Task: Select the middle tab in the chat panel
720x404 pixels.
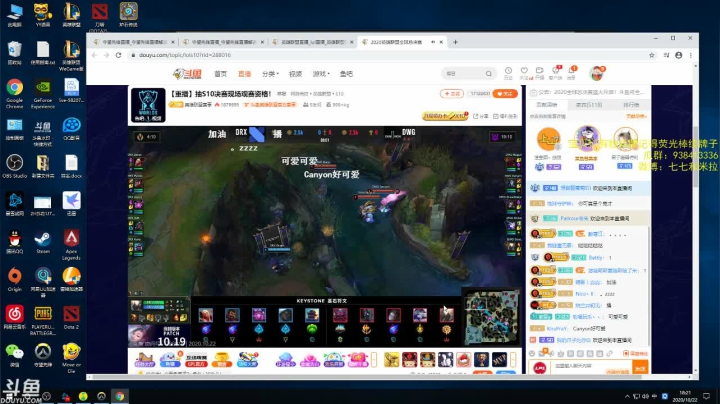Action: [x=589, y=105]
